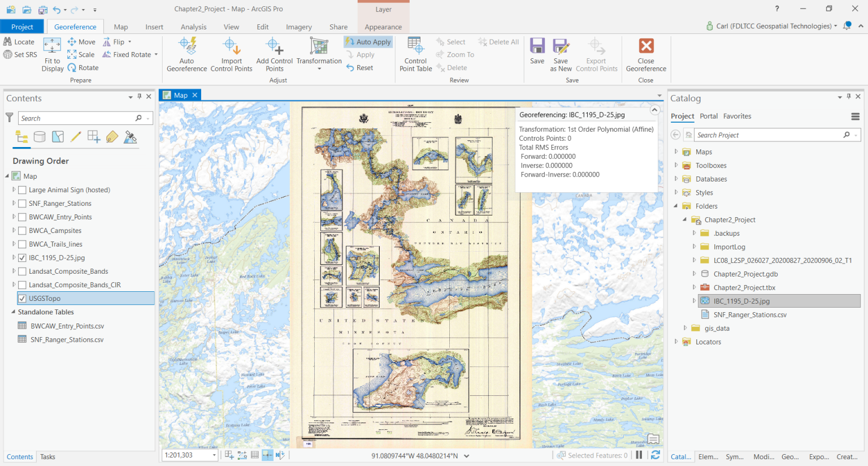Viewport: 868px width, 466px height.
Task: Collapse the Folders node in Catalog
Action: tap(676, 206)
